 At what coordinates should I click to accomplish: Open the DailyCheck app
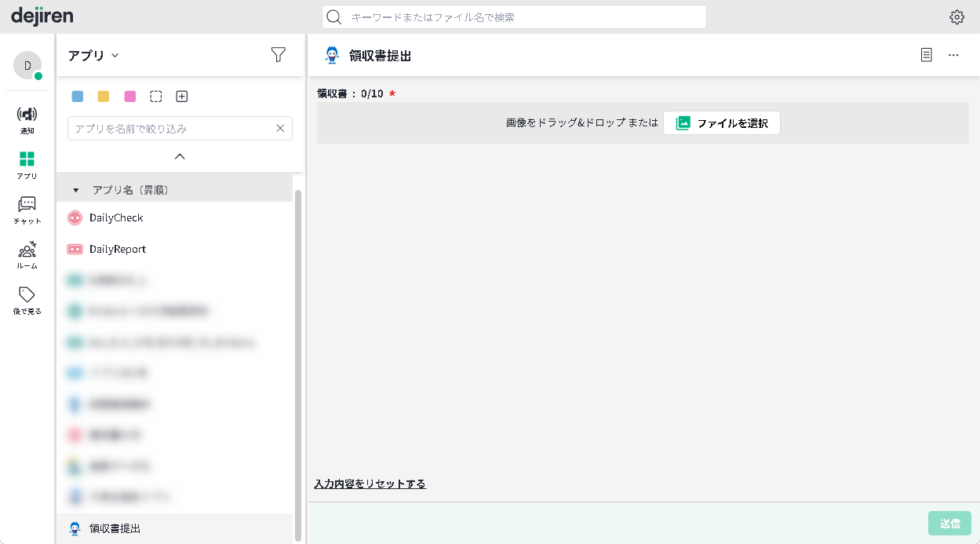pos(116,217)
